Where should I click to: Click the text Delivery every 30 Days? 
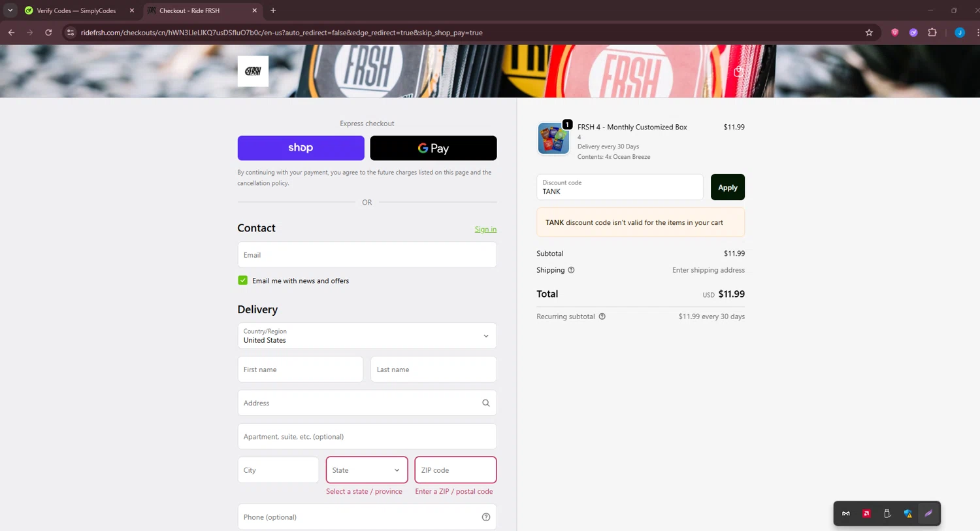(x=608, y=146)
